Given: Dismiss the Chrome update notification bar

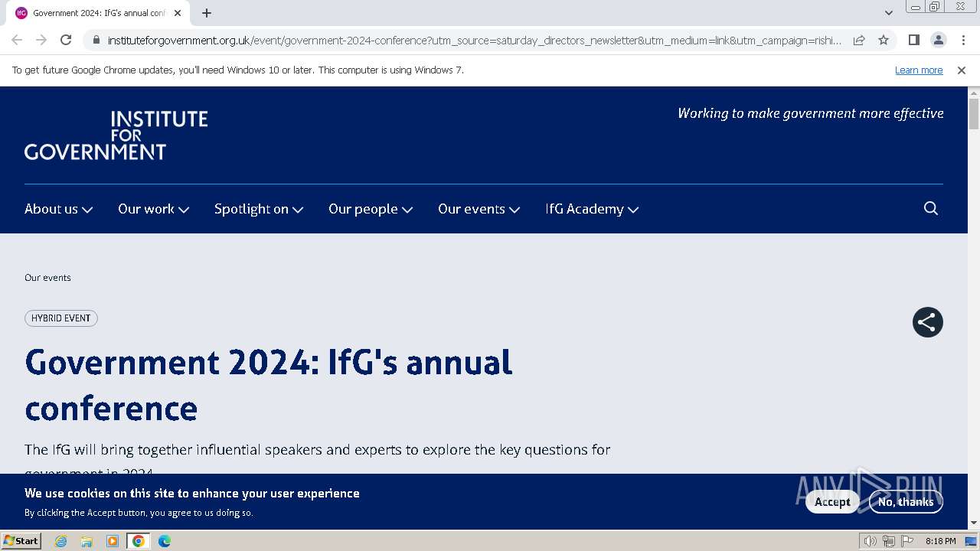Looking at the screenshot, I should point(962,70).
